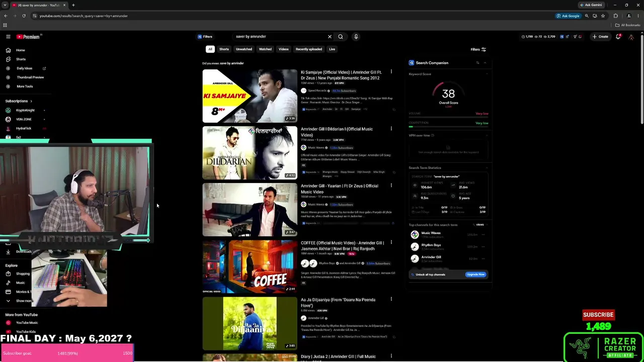Select the Shorts filter chip
This screenshot has width=644, height=362.
(224, 49)
